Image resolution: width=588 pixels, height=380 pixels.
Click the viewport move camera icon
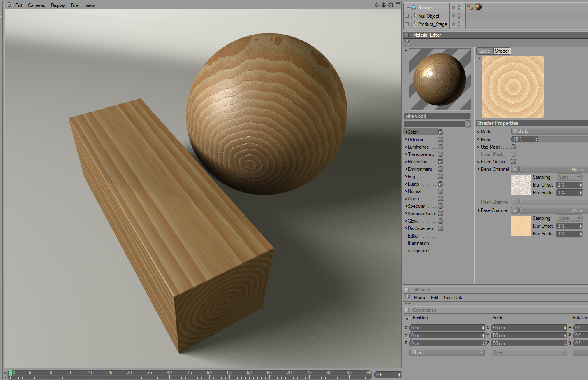click(x=376, y=5)
